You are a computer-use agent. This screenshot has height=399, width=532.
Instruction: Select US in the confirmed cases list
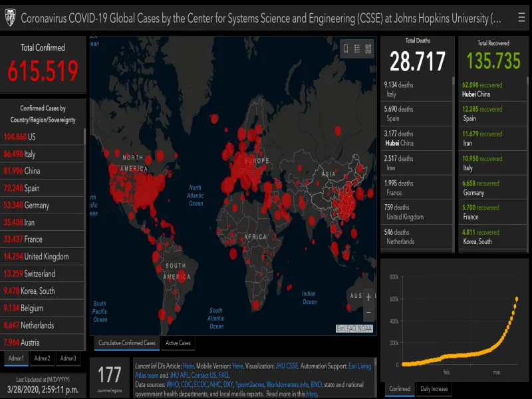pos(19,136)
